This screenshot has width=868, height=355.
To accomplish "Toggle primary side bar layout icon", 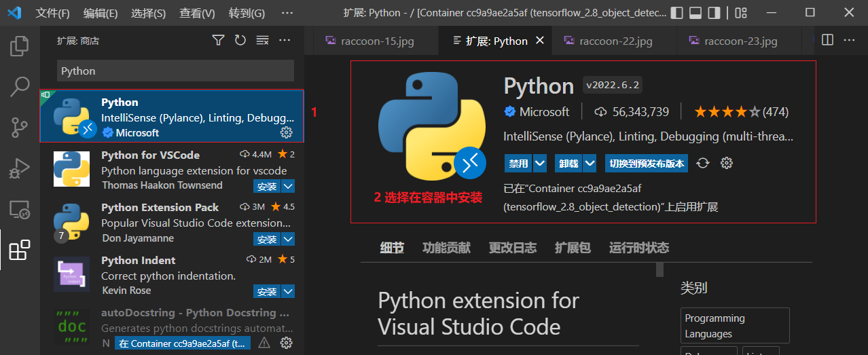I will tap(676, 13).
